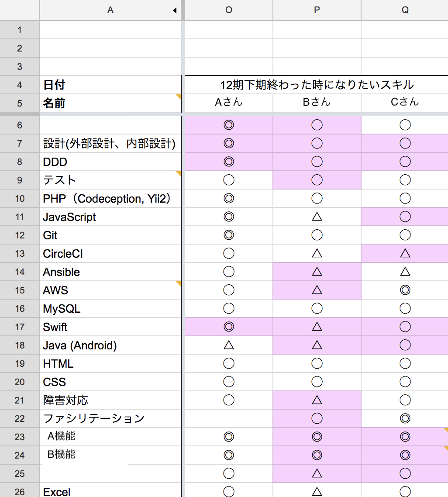
Task: Click the Git cell
Action: (110, 235)
